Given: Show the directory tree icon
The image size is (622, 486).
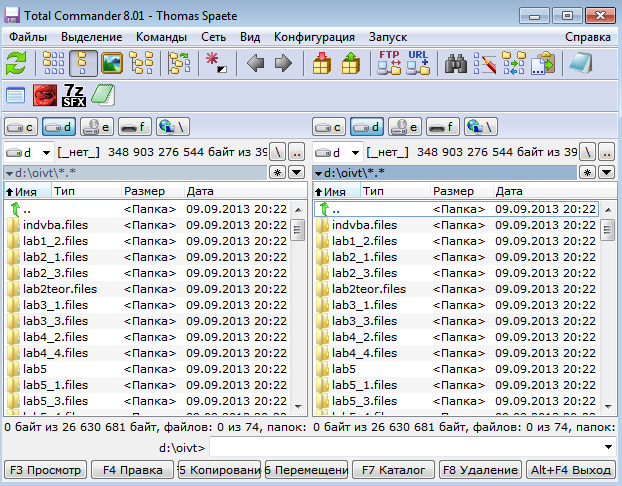Looking at the screenshot, I should (141, 63).
